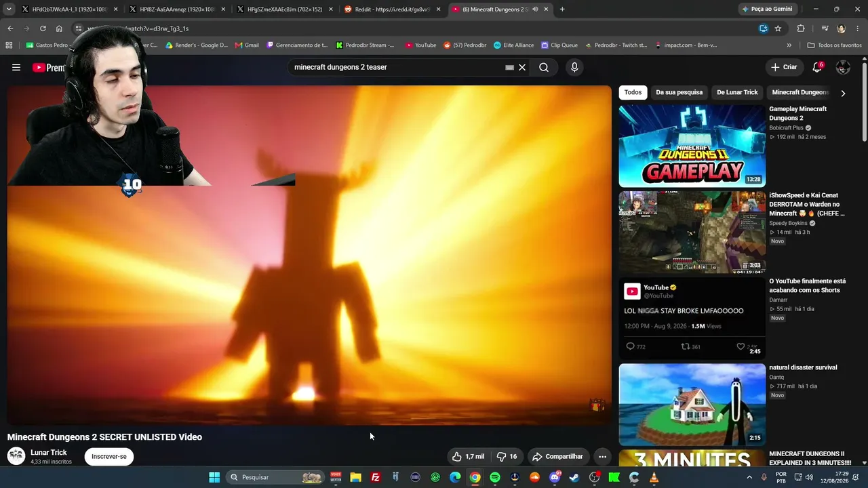Close the Reddit tab
The image size is (868, 488).
pyautogui.click(x=439, y=9)
